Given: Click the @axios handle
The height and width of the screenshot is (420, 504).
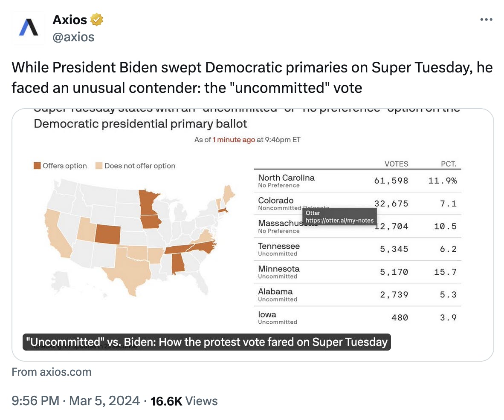Looking at the screenshot, I should [x=73, y=37].
